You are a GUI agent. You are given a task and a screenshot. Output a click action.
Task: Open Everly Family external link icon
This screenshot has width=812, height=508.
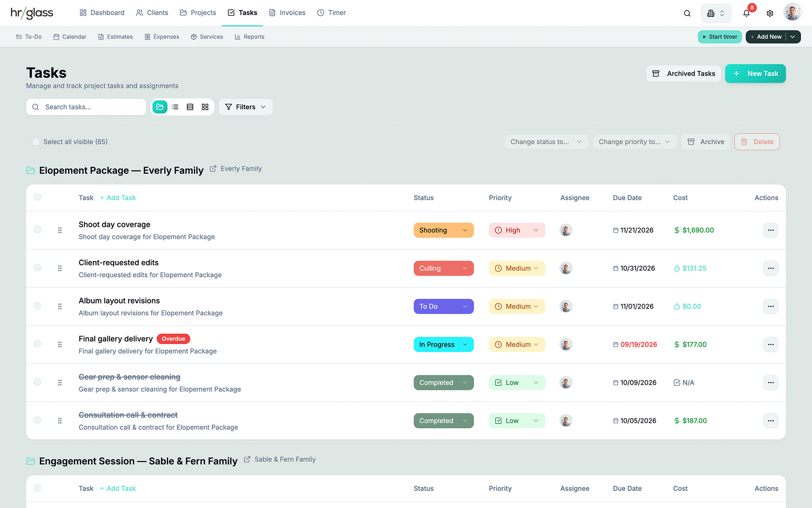(x=213, y=168)
